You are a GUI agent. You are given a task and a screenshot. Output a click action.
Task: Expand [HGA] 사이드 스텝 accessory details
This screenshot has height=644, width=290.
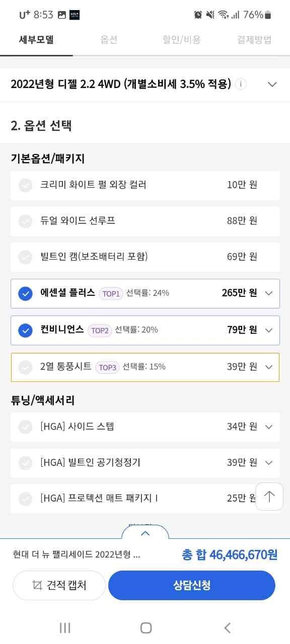pyautogui.click(x=268, y=427)
